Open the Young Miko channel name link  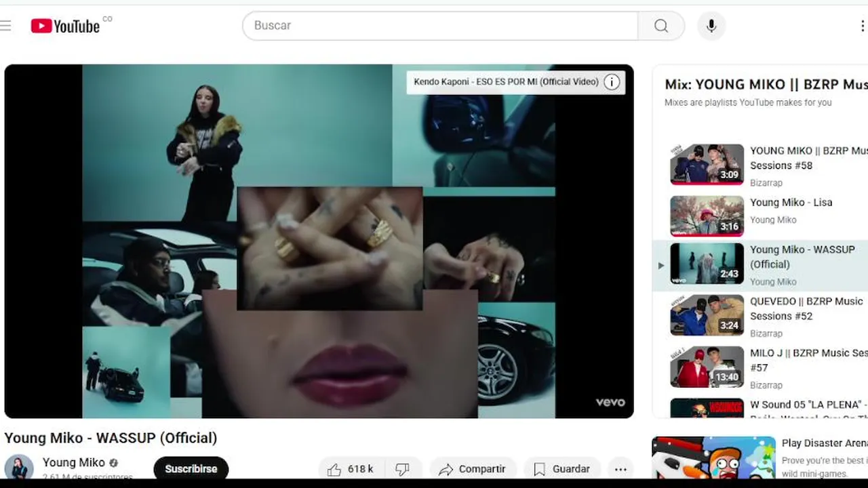pyautogui.click(x=74, y=462)
